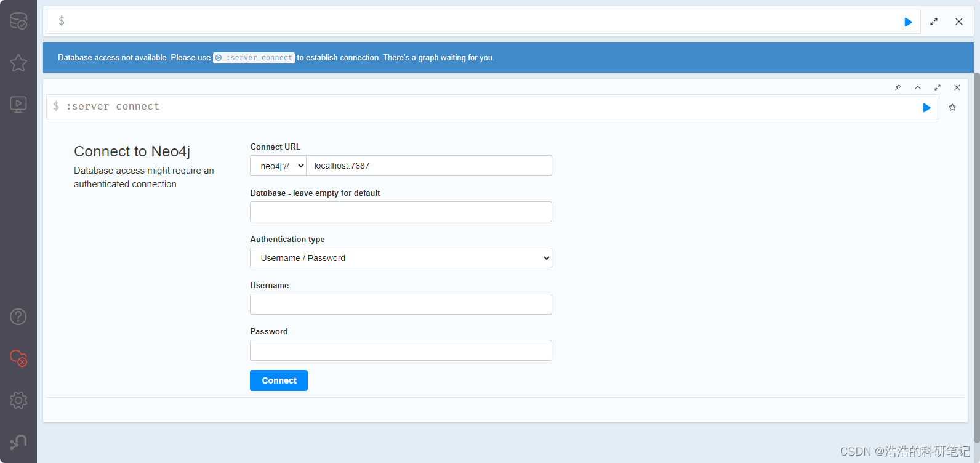
Task: Click the page vertical scrollbar
Action: point(976,259)
